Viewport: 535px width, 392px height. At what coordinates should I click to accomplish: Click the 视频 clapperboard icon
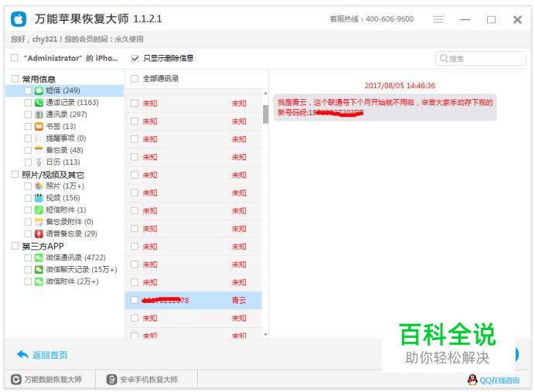[39, 198]
